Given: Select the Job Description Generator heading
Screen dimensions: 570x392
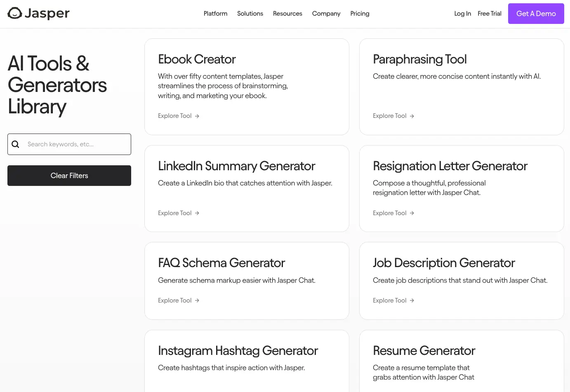Looking at the screenshot, I should click(444, 263).
